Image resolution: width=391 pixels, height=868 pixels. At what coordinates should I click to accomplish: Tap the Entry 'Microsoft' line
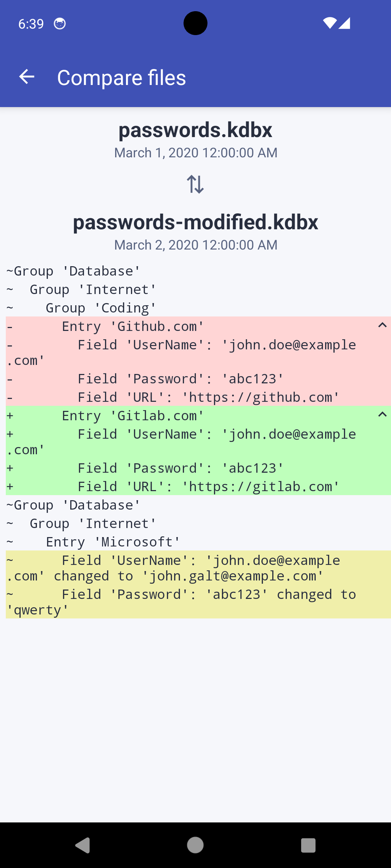(x=113, y=542)
